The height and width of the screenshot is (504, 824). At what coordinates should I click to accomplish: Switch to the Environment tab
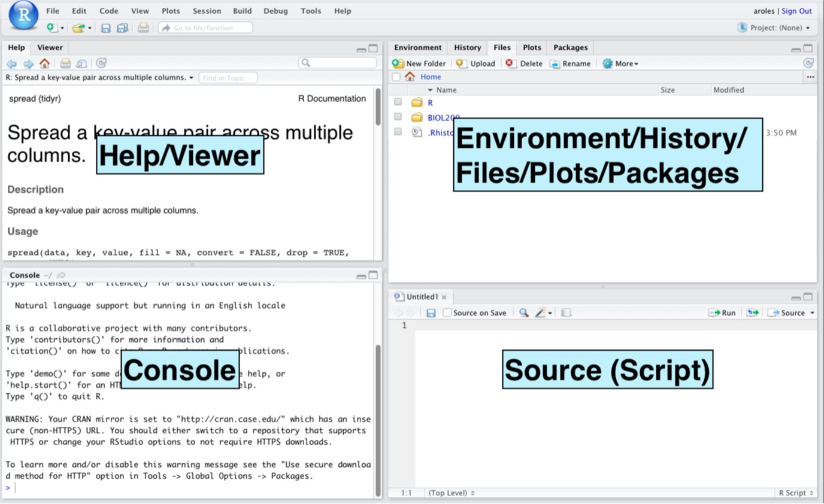[x=418, y=48]
